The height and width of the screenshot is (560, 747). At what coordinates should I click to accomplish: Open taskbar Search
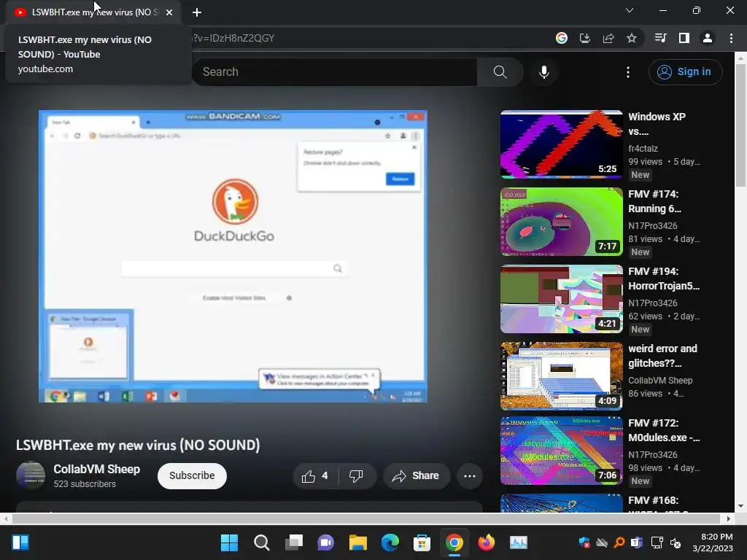pos(262,542)
